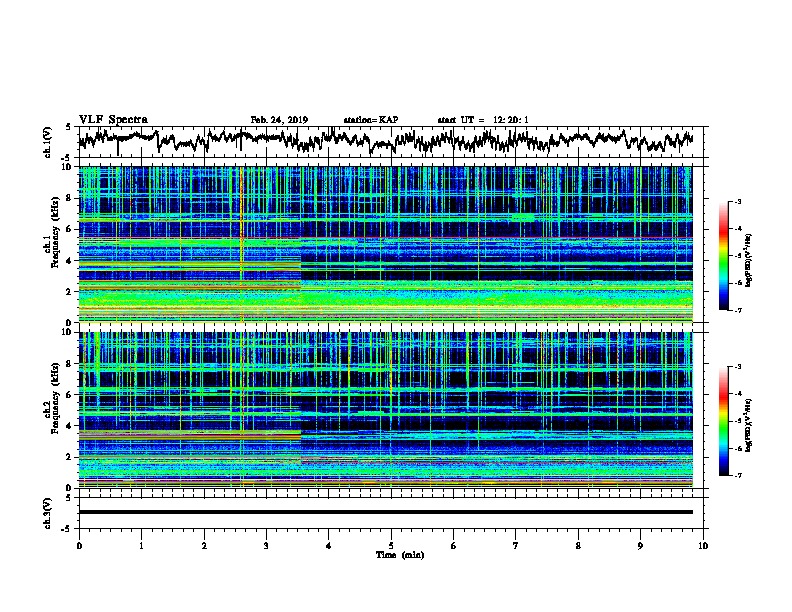
Task: Click the "2" tick on the Time axis
Action: [204, 546]
